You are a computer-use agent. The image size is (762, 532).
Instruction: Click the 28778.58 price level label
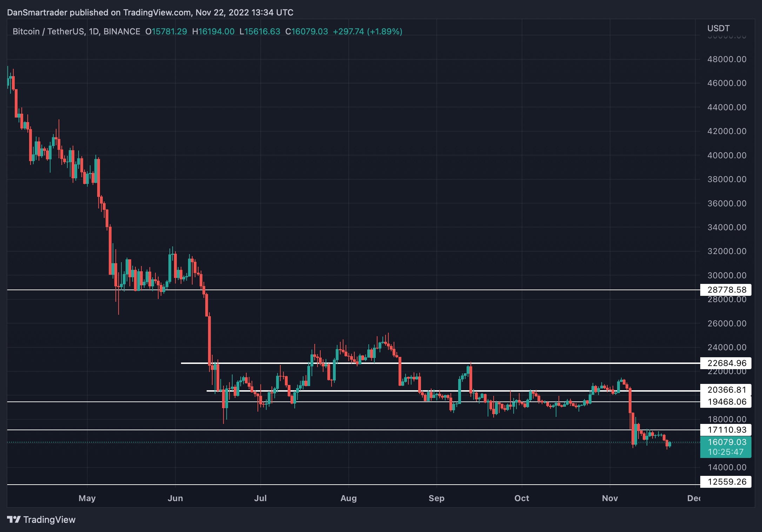726,290
